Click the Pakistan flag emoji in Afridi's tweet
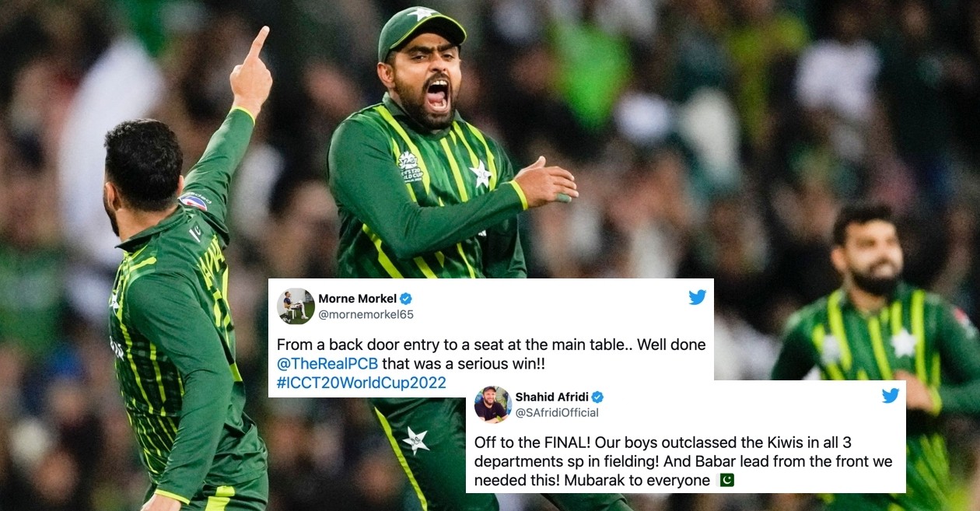 click(x=726, y=481)
